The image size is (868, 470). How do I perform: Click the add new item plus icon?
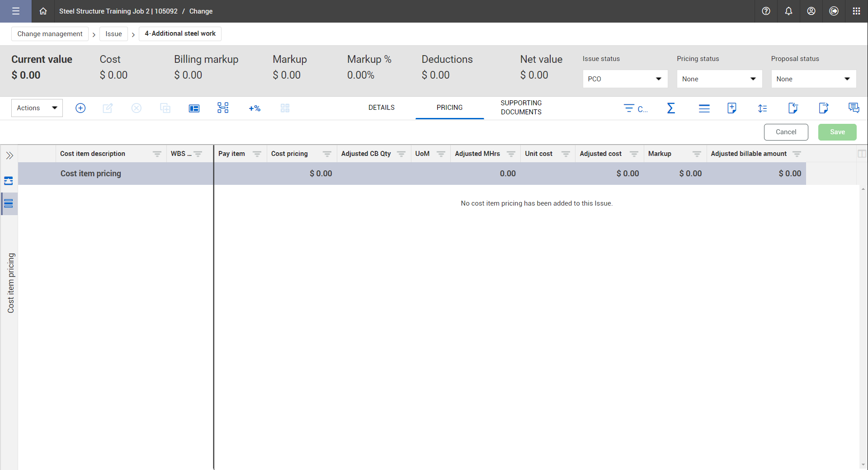click(80, 108)
